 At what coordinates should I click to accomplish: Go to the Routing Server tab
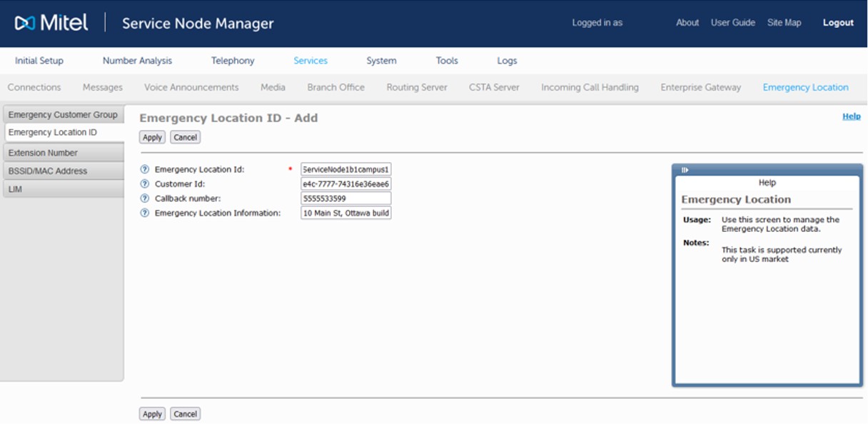coord(417,87)
